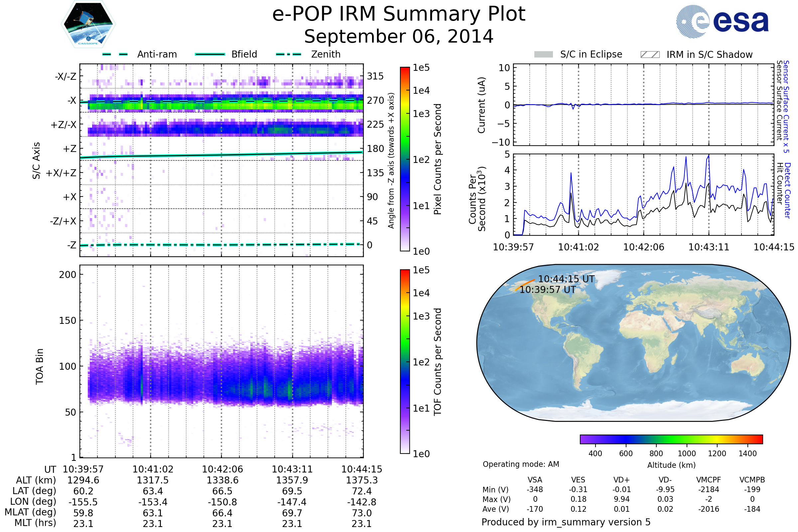Click the Altitude (km) horizontal colorbar
The image size is (798, 532).
[x=671, y=439]
